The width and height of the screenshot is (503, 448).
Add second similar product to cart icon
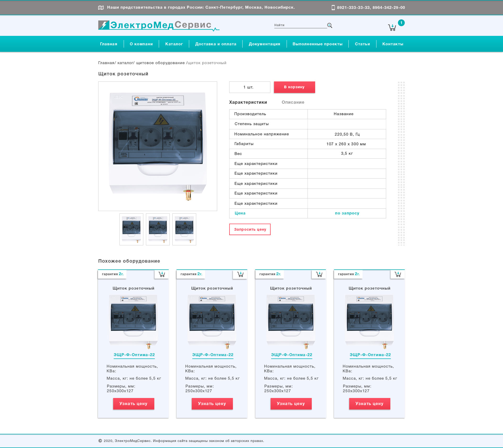pos(240,274)
